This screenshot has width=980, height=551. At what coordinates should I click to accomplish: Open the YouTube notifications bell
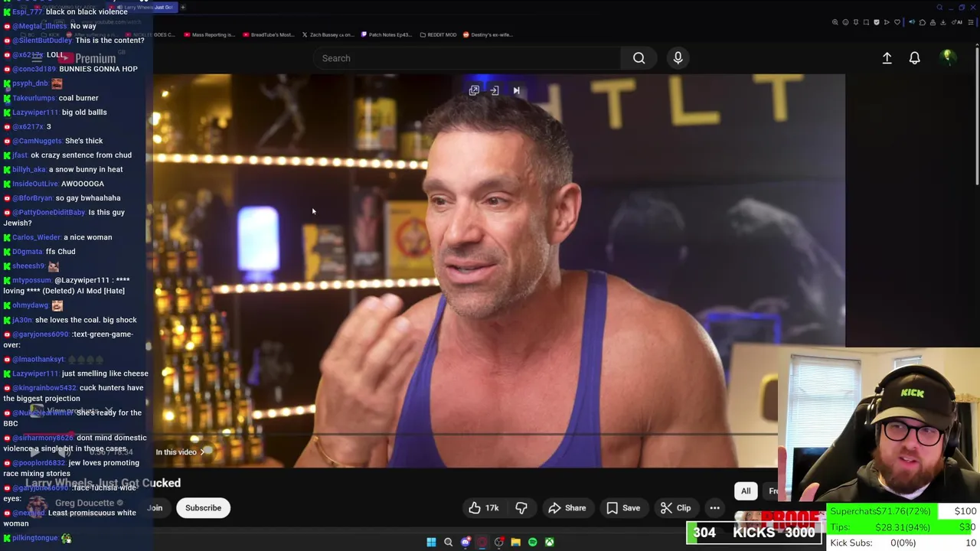point(914,58)
